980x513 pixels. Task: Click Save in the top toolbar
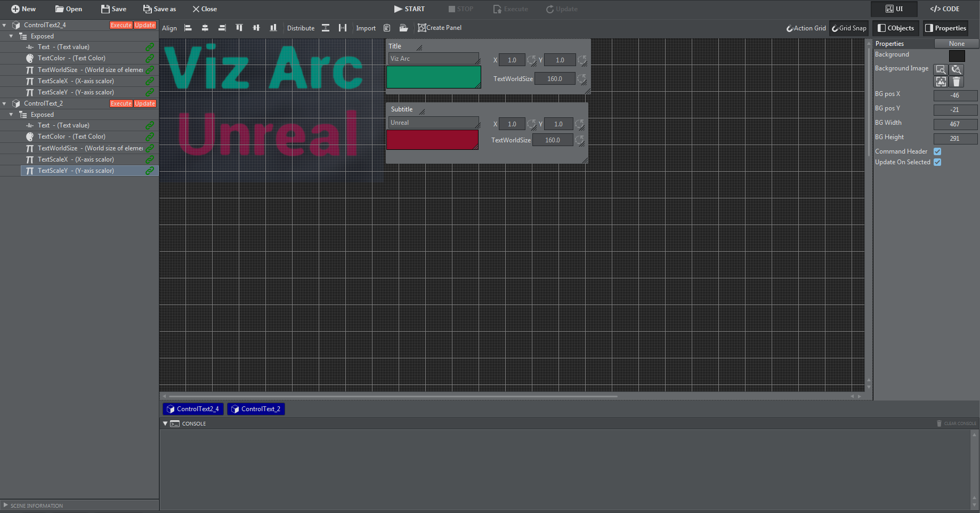click(114, 9)
